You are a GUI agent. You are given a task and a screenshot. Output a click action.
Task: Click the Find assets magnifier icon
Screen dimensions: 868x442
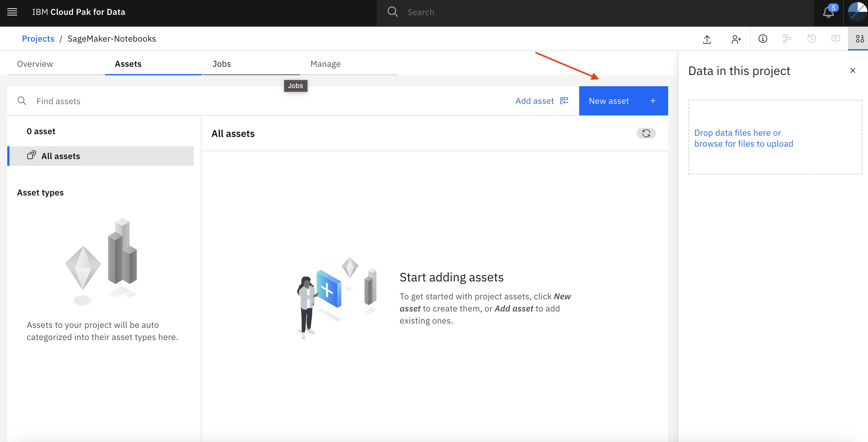(22, 101)
